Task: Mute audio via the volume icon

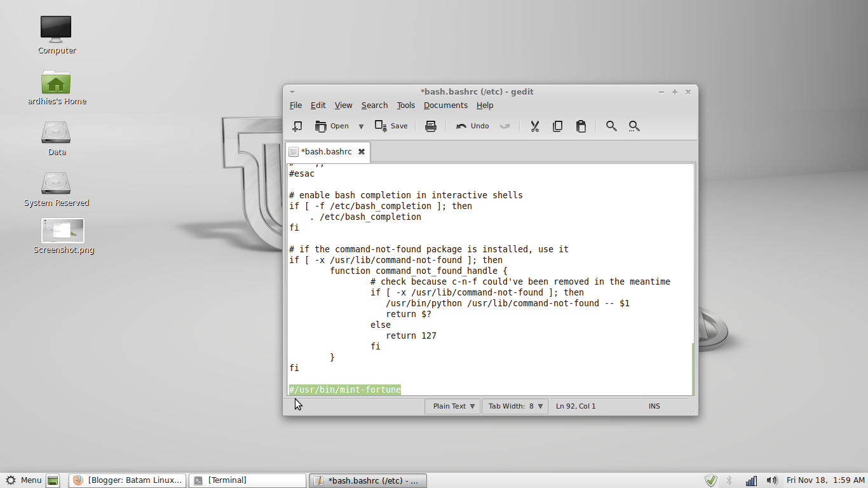Action: [x=771, y=480]
